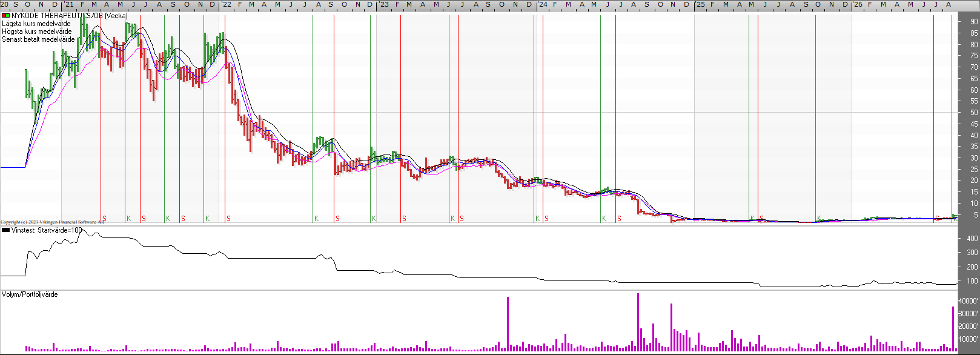Viewport: 980px width, 355px height.
Task: Click the '21 year label on the time axis
Action: (x=68, y=4)
